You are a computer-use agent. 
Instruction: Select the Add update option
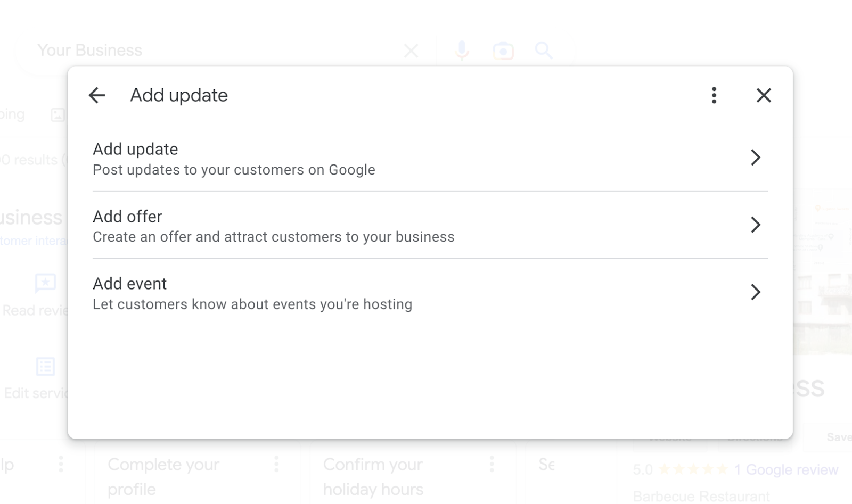(x=430, y=159)
